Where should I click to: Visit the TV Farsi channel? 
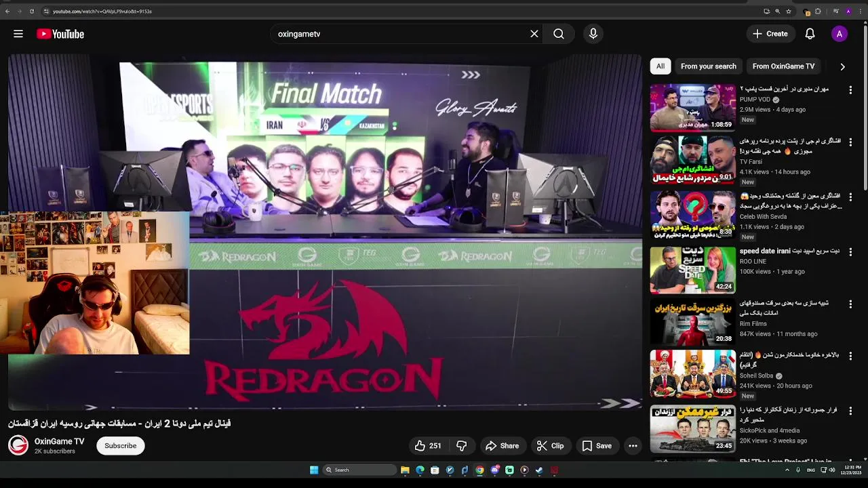(x=751, y=162)
